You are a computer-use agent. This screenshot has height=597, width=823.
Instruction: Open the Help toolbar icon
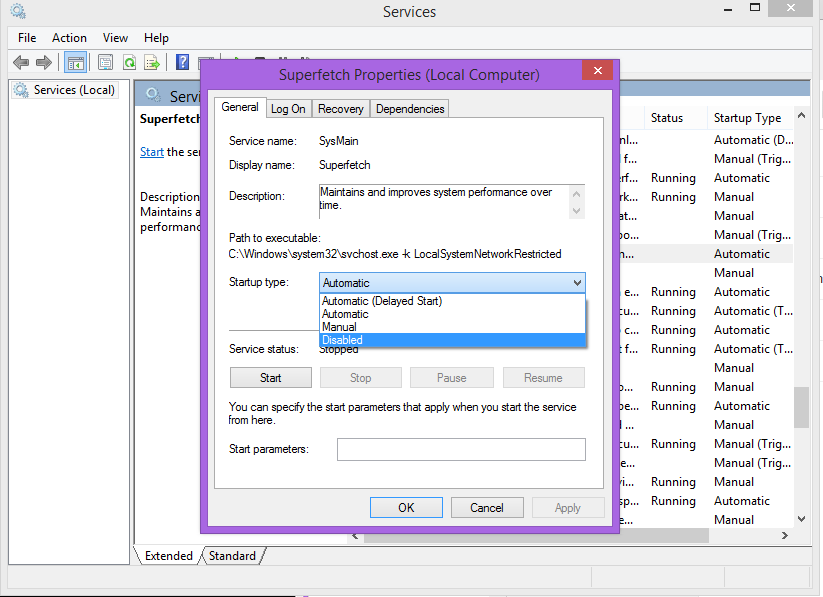(182, 62)
